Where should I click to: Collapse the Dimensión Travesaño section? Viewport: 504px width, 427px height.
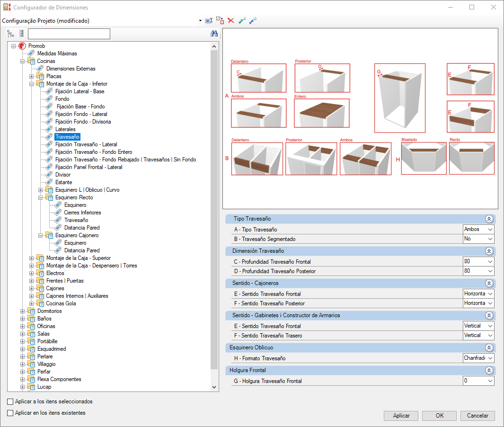coord(489,251)
